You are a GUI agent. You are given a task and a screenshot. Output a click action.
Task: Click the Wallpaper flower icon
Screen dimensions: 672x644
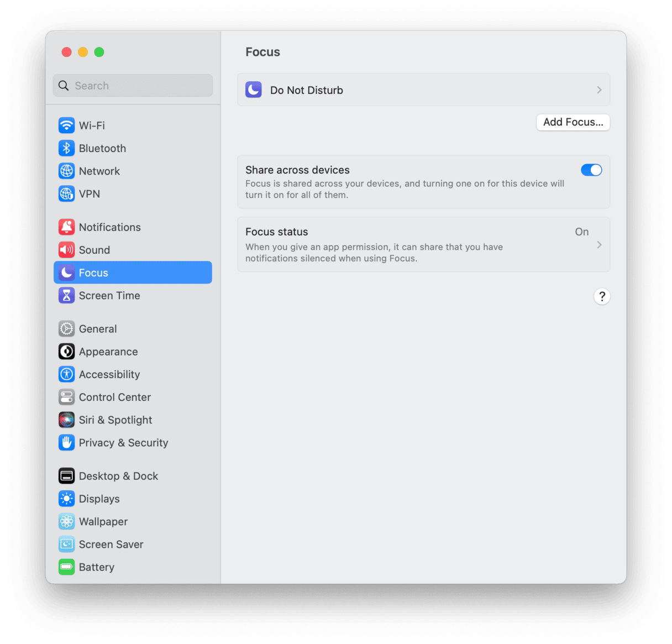[x=66, y=521]
